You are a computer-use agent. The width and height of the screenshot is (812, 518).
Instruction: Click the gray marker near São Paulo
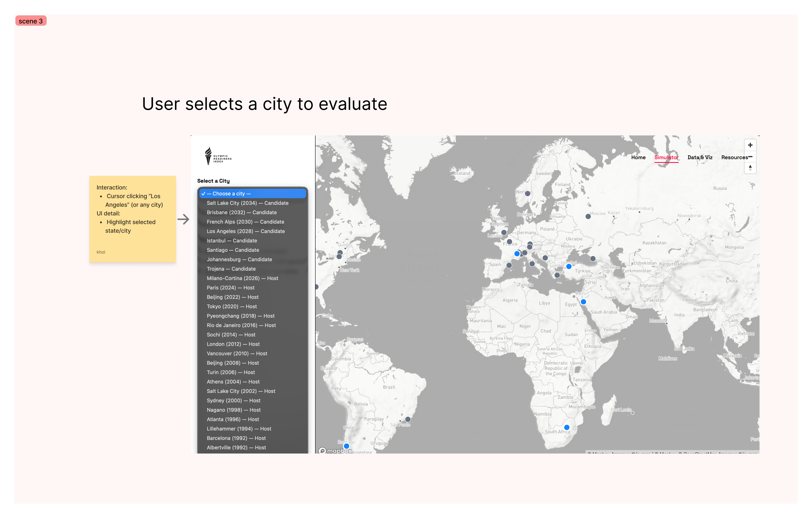(408, 419)
